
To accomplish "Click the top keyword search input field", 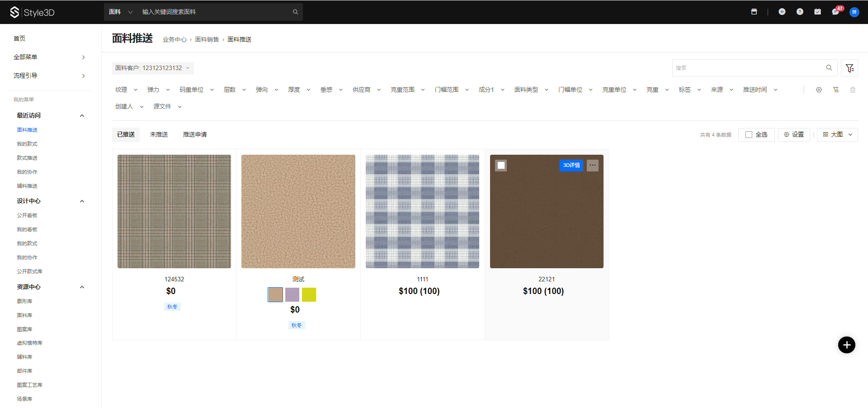I will point(215,12).
